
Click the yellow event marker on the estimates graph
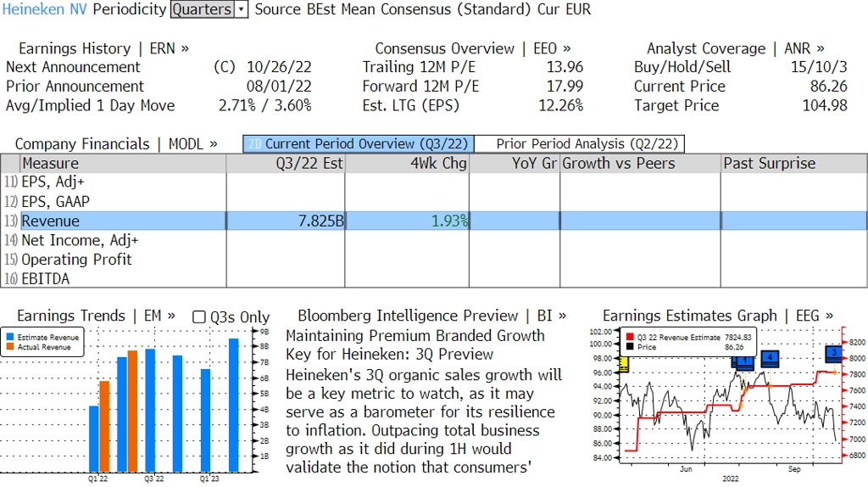[x=623, y=364]
